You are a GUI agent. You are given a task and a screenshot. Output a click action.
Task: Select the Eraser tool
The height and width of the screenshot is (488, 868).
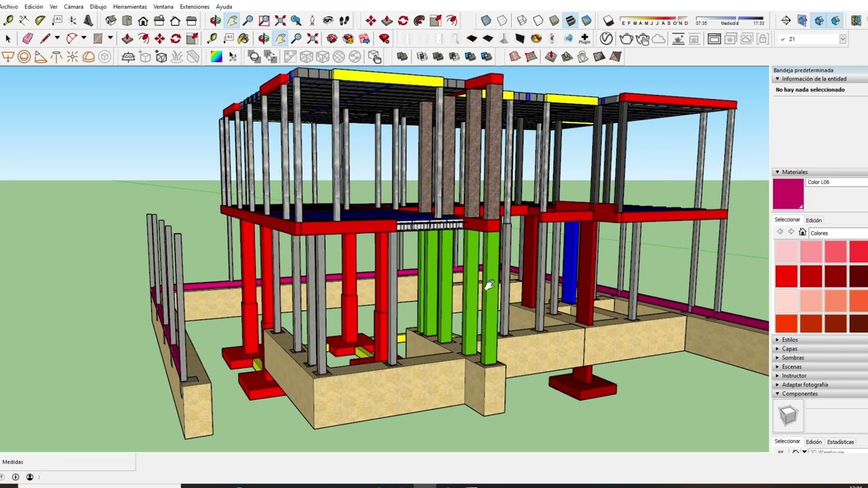click(27, 39)
